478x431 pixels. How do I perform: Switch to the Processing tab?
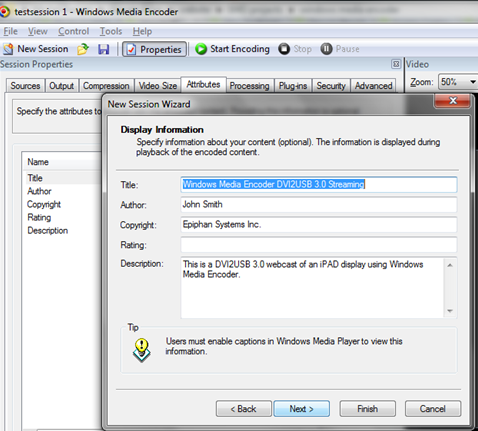click(x=249, y=86)
